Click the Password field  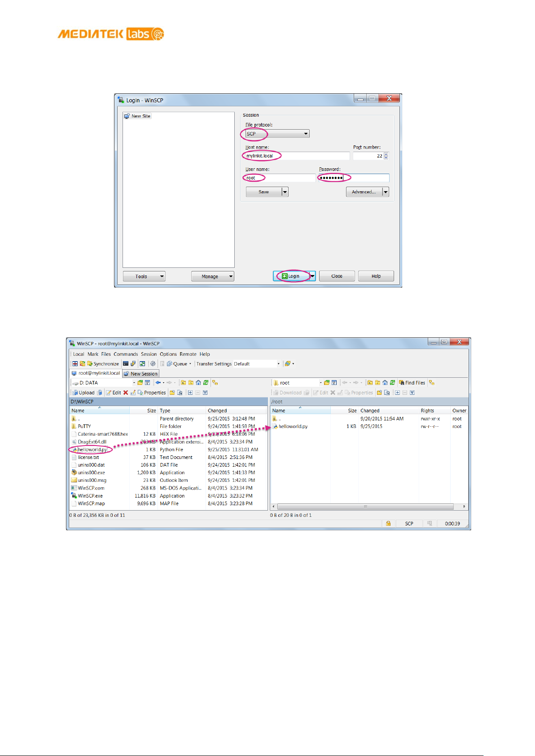354,178
